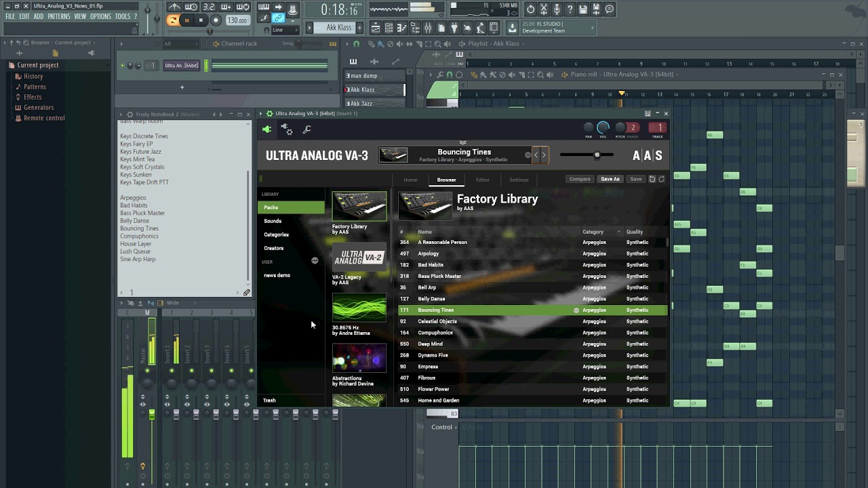The width and height of the screenshot is (868, 488).
Task: Click the one-click recording microphone icon
Action: (x=557, y=9)
